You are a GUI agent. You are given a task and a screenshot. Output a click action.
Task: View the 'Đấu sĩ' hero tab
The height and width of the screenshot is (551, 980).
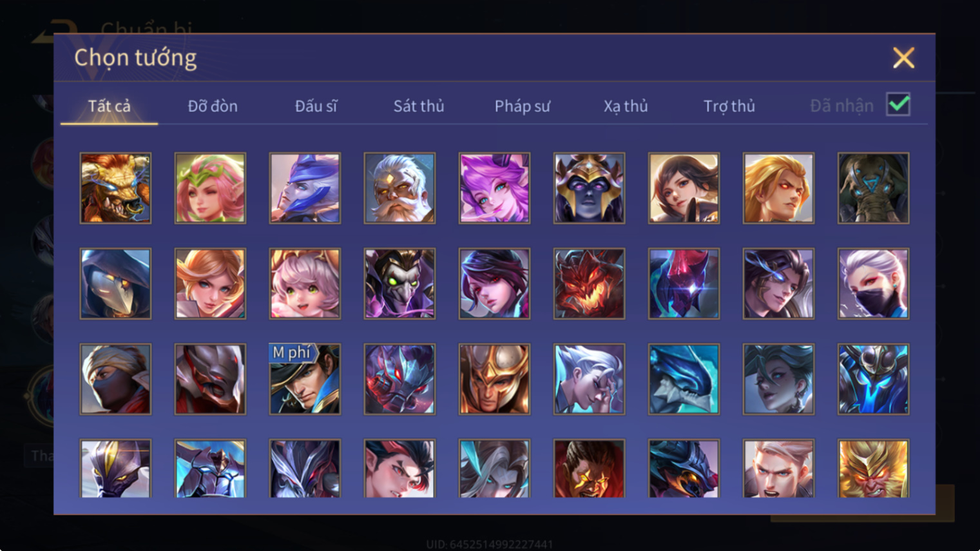[x=316, y=106]
